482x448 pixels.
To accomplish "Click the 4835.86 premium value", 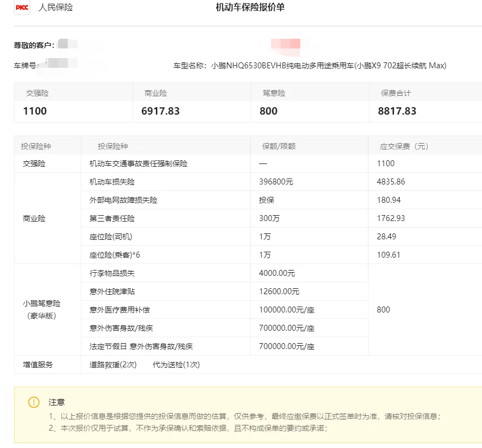I will pyautogui.click(x=391, y=182).
